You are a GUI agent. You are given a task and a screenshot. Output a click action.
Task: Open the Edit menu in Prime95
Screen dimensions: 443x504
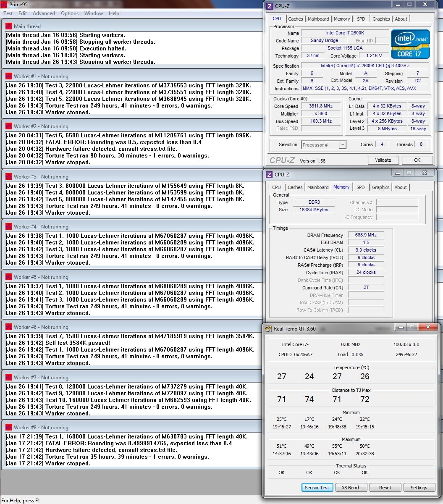tap(23, 13)
